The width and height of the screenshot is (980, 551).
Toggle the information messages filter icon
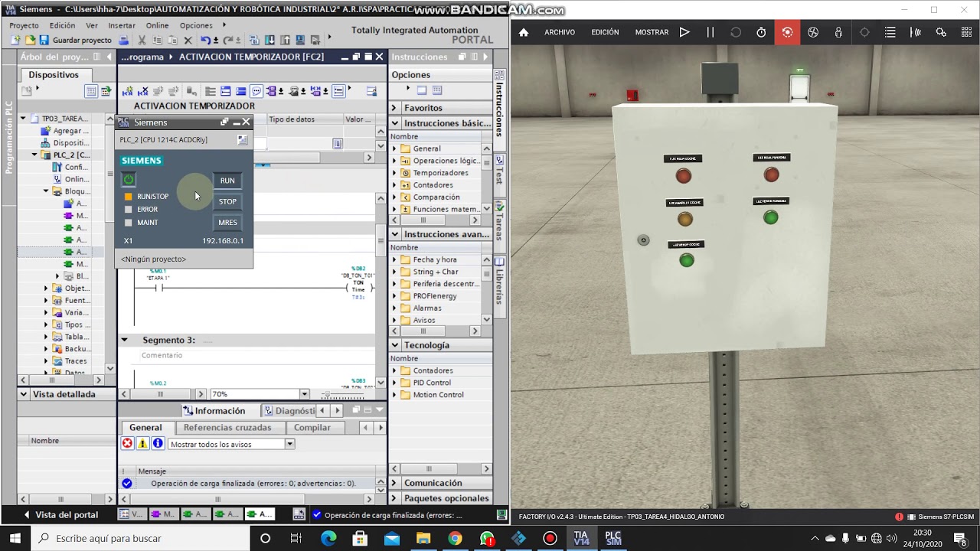[x=158, y=444]
